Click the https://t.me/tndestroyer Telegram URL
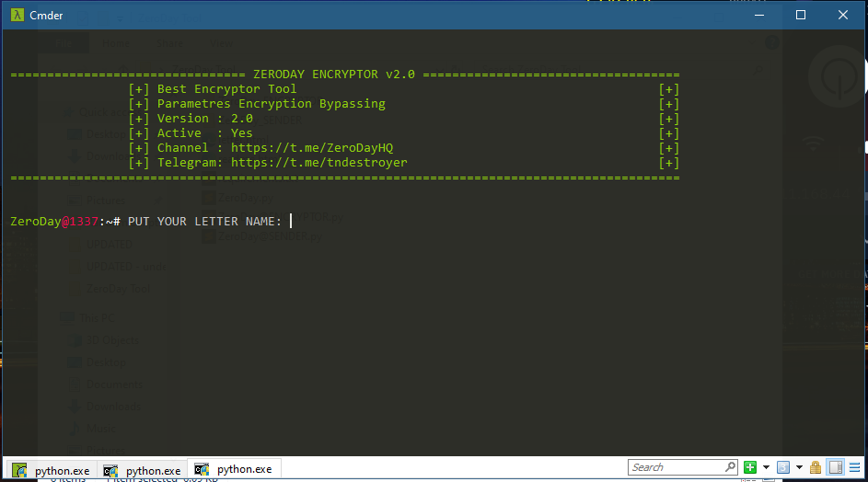Screen dimensions: 868x482 (x=318, y=163)
